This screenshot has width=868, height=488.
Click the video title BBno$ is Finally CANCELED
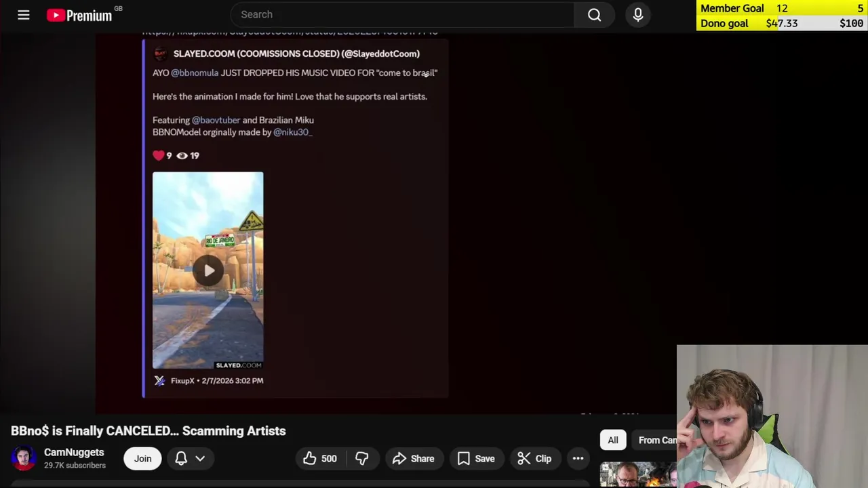click(149, 431)
